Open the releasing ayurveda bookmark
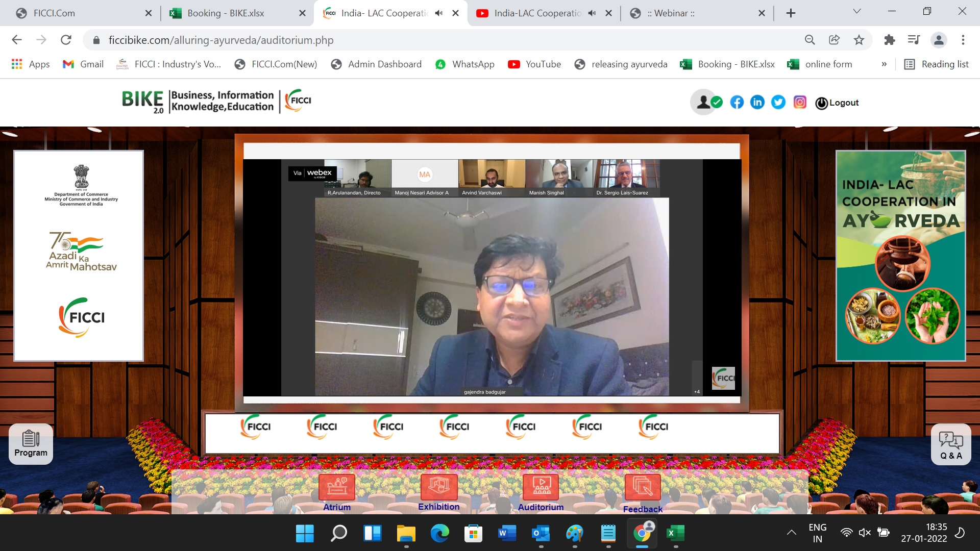Screen dimensions: 980x551 [x=621, y=64]
